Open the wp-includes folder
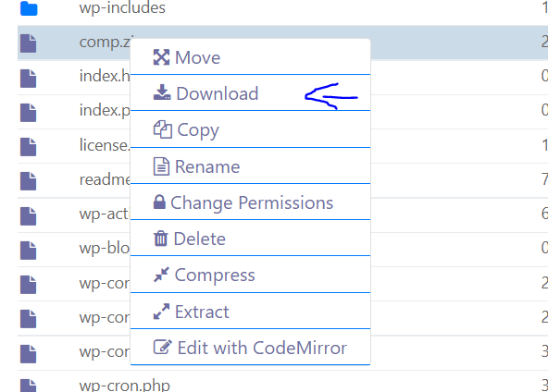The height and width of the screenshot is (392, 548). 122,7
